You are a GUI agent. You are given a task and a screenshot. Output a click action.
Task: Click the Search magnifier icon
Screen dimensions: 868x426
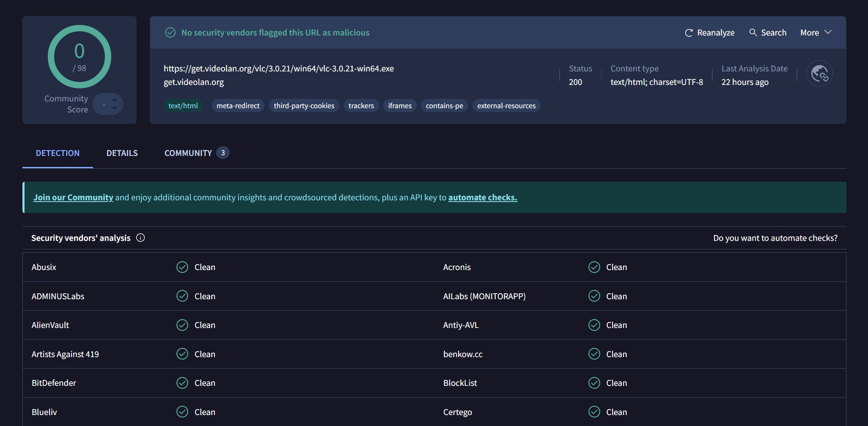point(753,33)
